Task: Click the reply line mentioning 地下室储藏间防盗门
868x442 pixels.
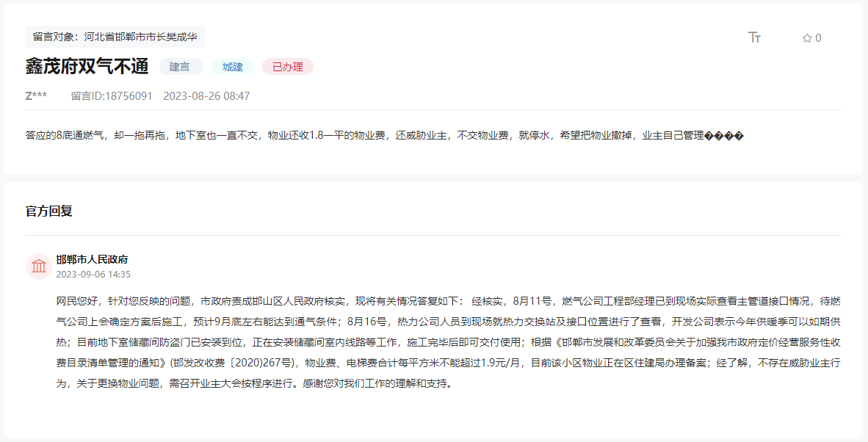Action: click(x=449, y=342)
